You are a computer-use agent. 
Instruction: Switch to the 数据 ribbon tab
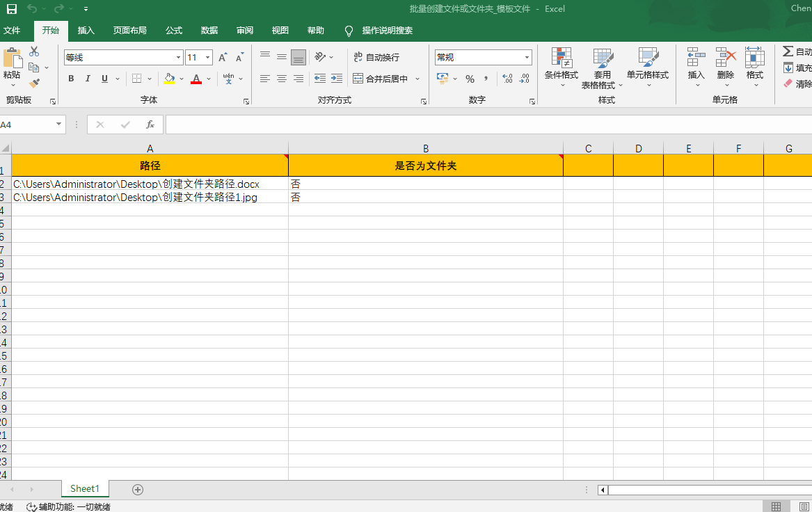(208, 30)
